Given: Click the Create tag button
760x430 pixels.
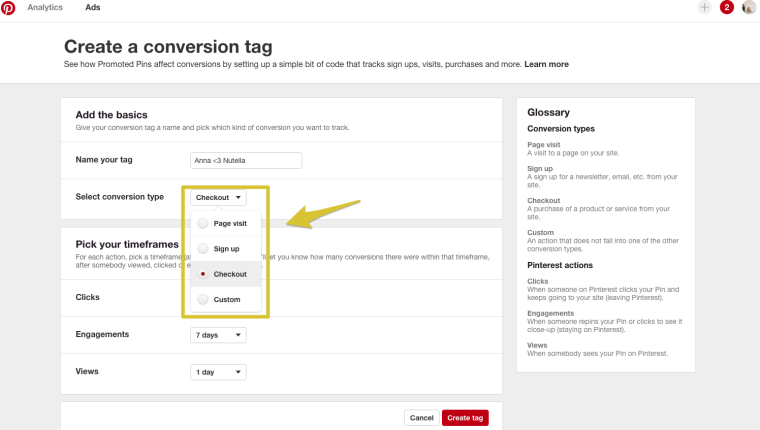Looking at the screenshot, I should pos(465,418).
